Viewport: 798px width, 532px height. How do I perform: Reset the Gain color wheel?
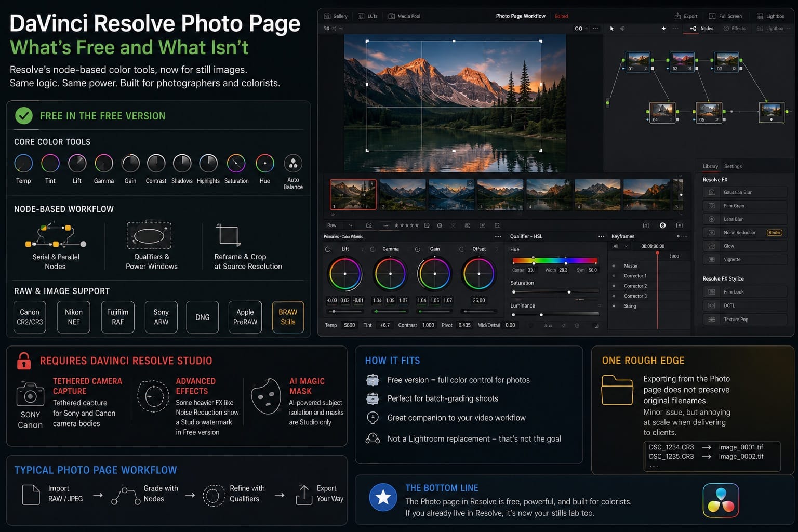click(x=417, y=249)
